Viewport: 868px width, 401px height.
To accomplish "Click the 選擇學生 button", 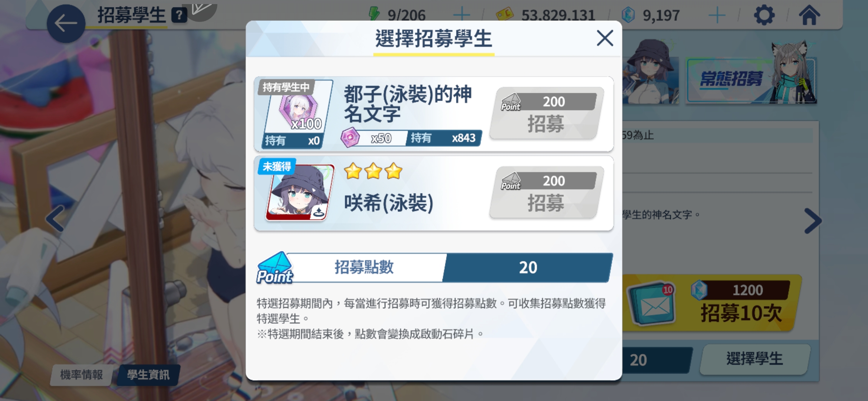I will (754, 359).
